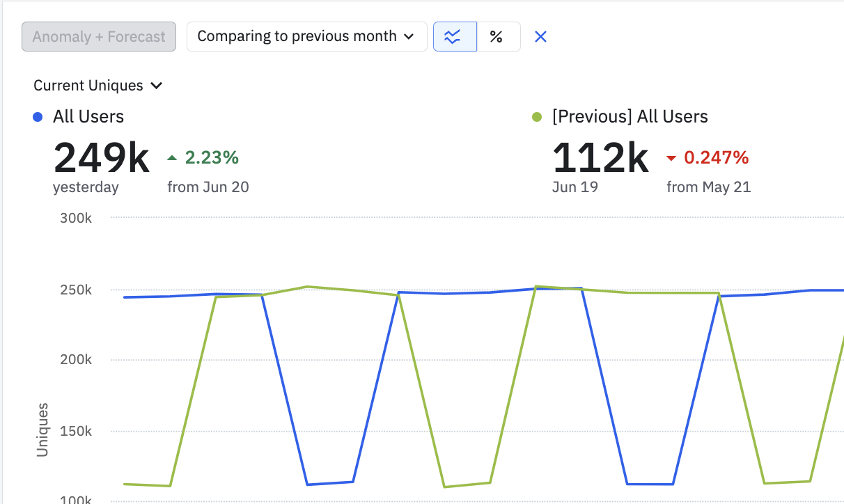Select the blue All Users legend dot
The height and width of the screenshot is (504, 844).
[38, 117]
